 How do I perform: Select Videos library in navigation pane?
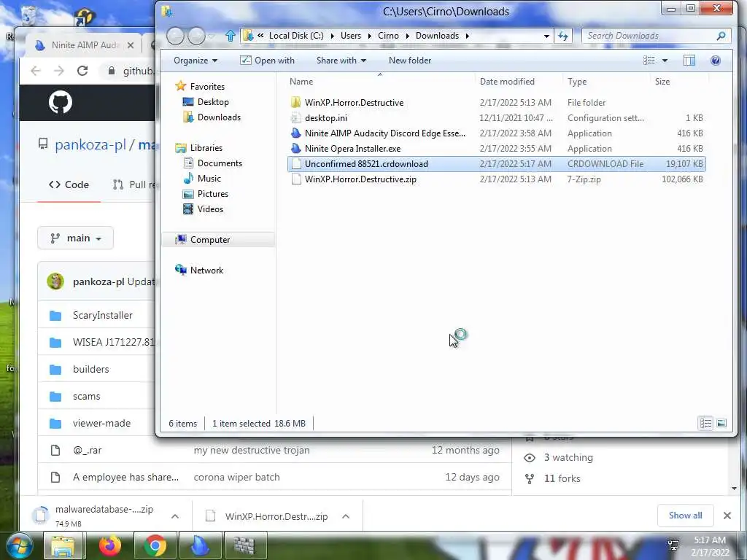click(x=210, y=209)
